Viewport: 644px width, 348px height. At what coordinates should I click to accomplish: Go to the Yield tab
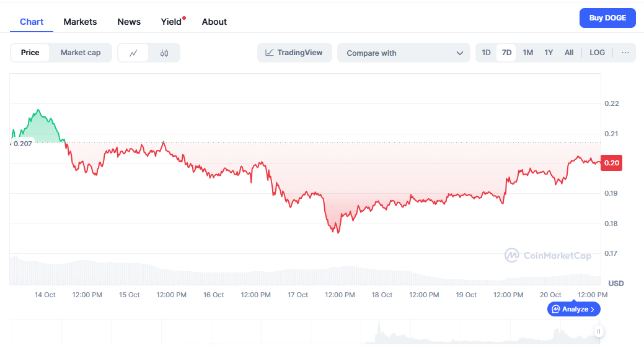pos(171,22)
